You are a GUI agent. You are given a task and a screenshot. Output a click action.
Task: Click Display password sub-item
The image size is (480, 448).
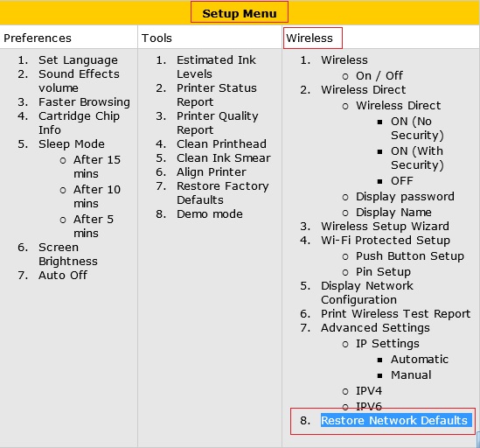coord(405,197)
